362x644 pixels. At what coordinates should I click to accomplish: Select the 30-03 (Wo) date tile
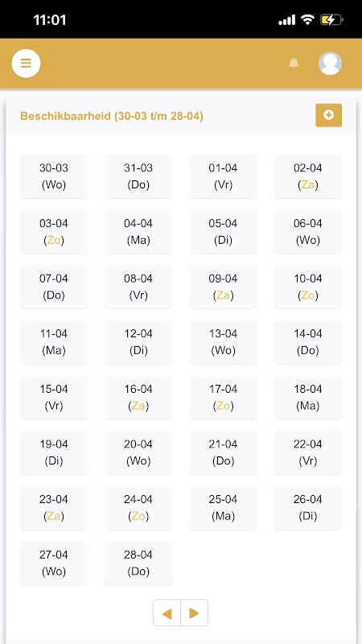coord(54,176)
